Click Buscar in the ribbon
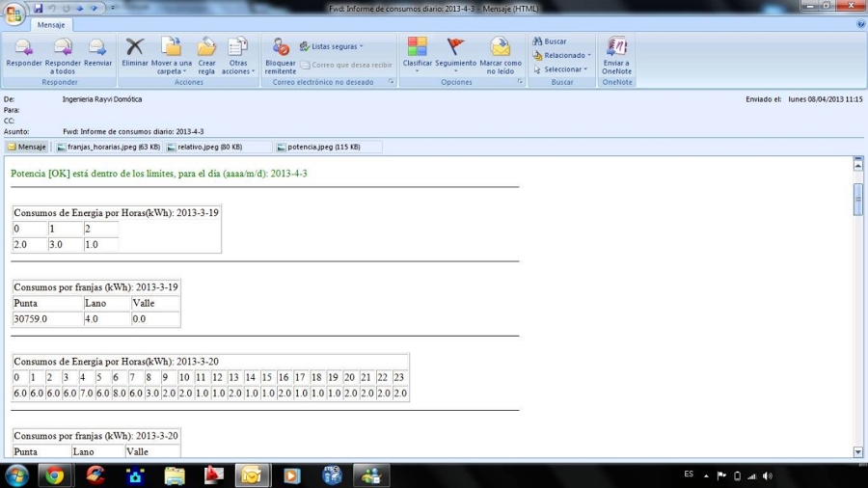The image size is (868, 488). click(x=550, y=41)
